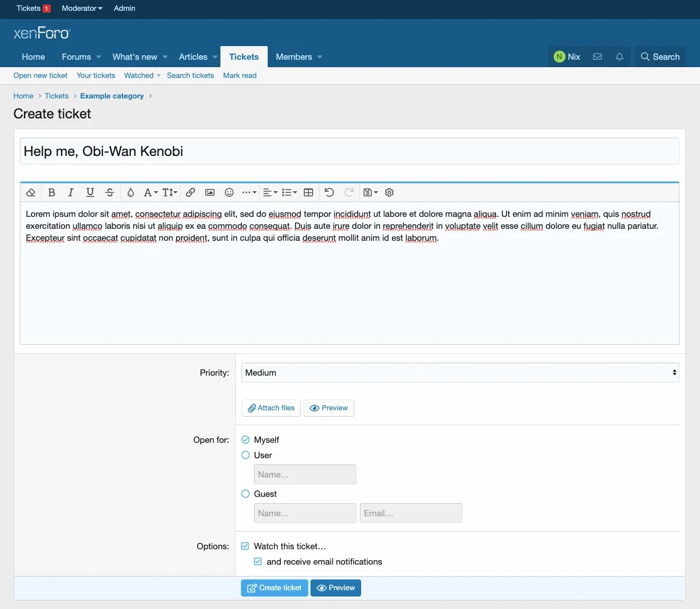This screenshot has height=609, width=700.
Task: Click the Attach files button
Action: (271, 408)
